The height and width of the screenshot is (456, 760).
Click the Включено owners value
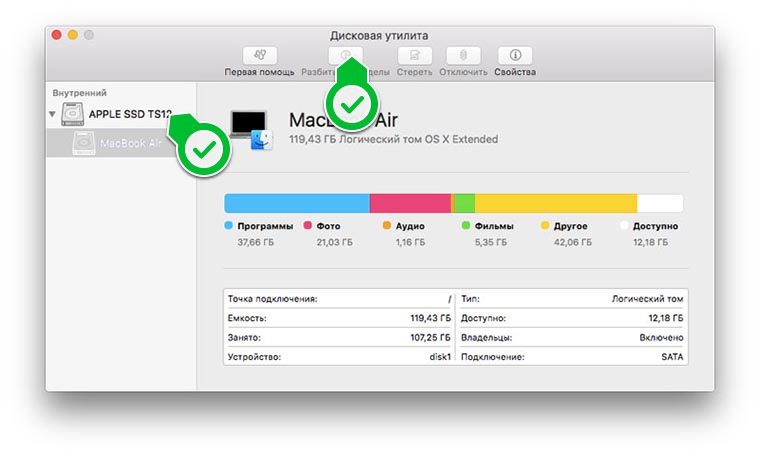(x=661, y=338)
